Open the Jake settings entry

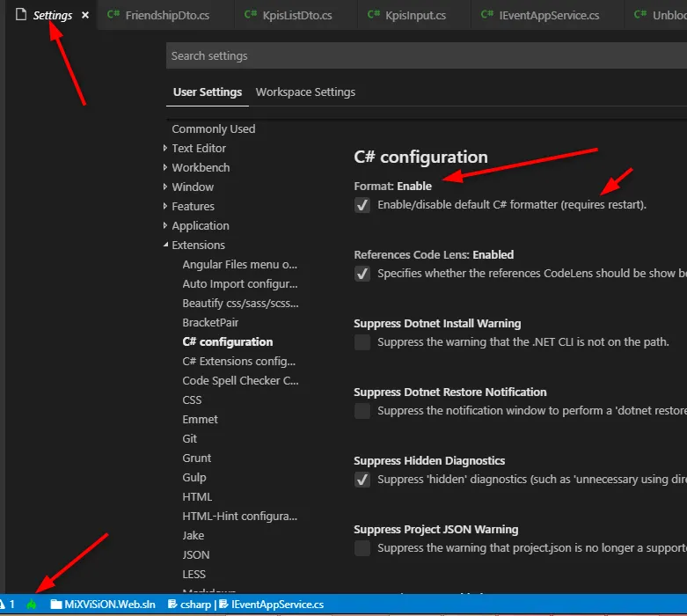(x=194, y=535)
